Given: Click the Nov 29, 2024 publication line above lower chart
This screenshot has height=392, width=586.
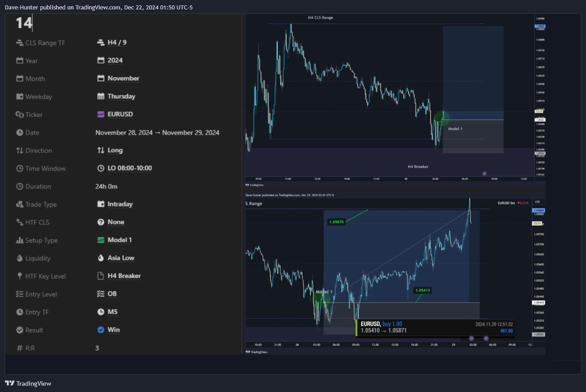Looking at the screenshot, I should coord(289,195).
